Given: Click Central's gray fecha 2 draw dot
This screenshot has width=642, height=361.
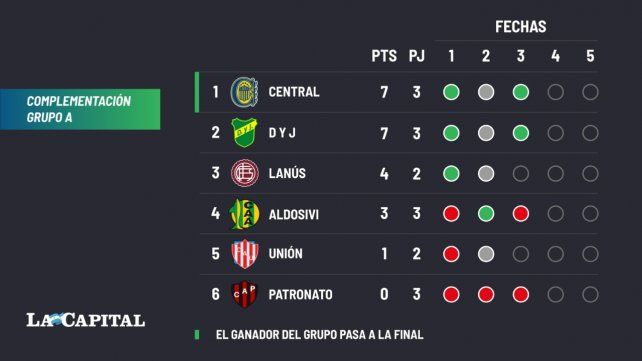Looking at the screenshot, I should click(486, 92).
